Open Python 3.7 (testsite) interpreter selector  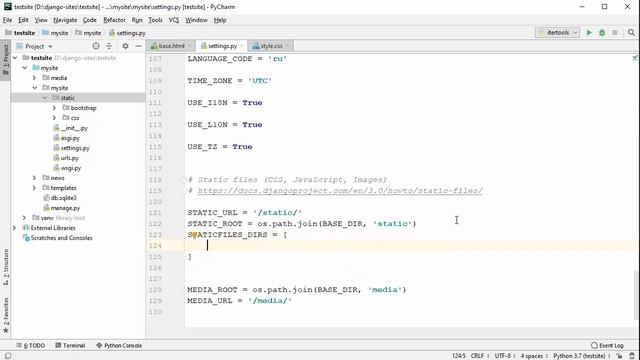click(x=581, y=356)
